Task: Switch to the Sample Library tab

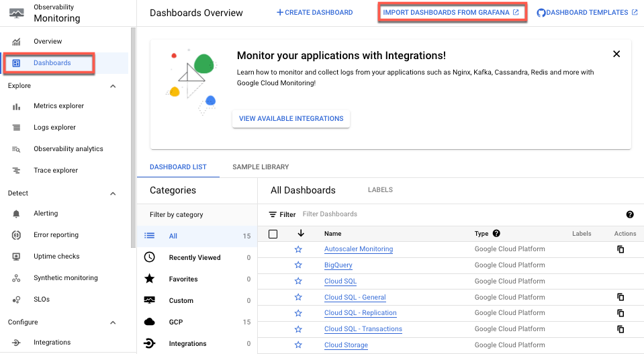Action: tap(261, 167)
